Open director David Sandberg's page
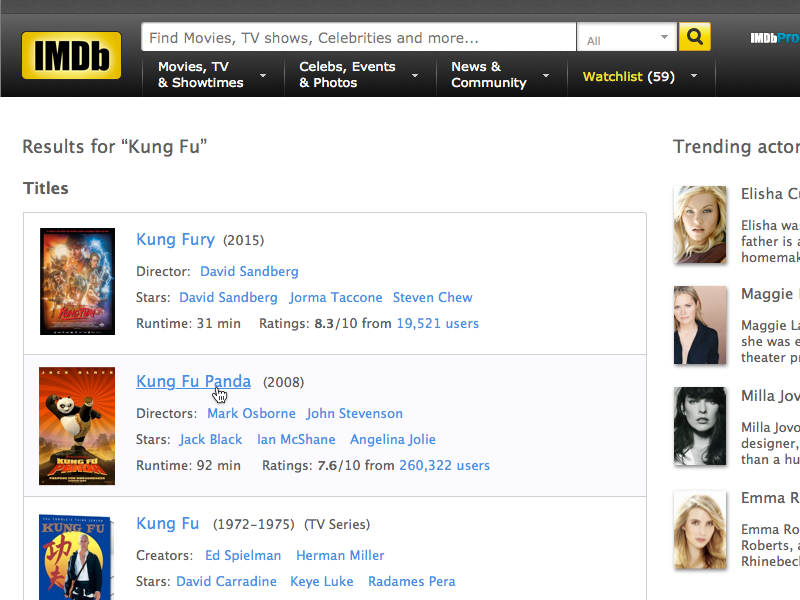This screenshot has width=800, height=600. click(249, 271)
